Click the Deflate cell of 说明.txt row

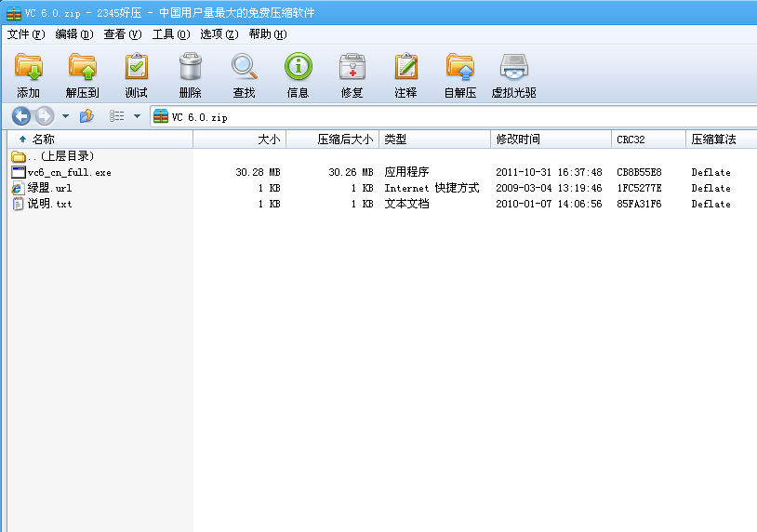(x=711, y=204)
